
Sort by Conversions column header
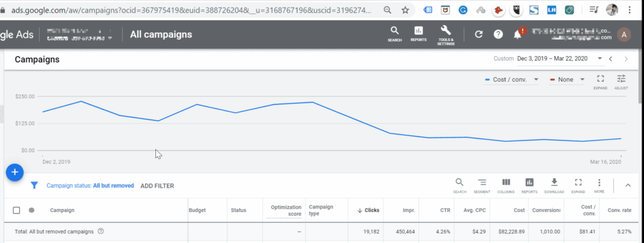547,210
